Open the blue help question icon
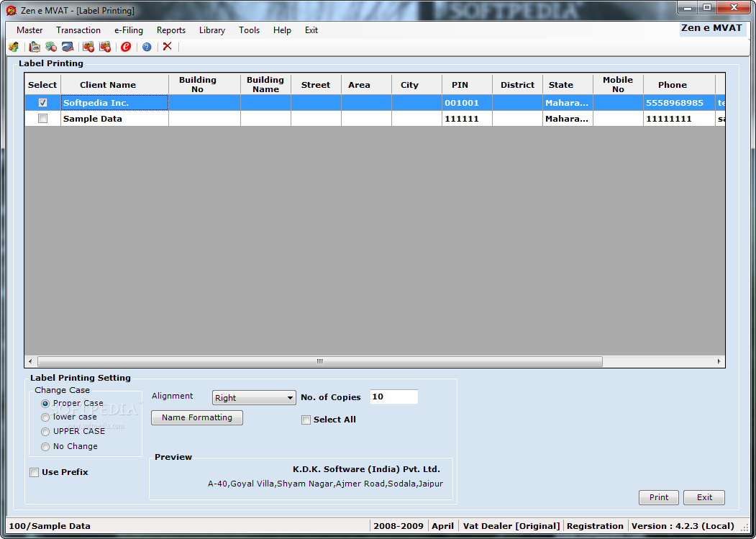This screenshot has width=756, height=539. 147,47
